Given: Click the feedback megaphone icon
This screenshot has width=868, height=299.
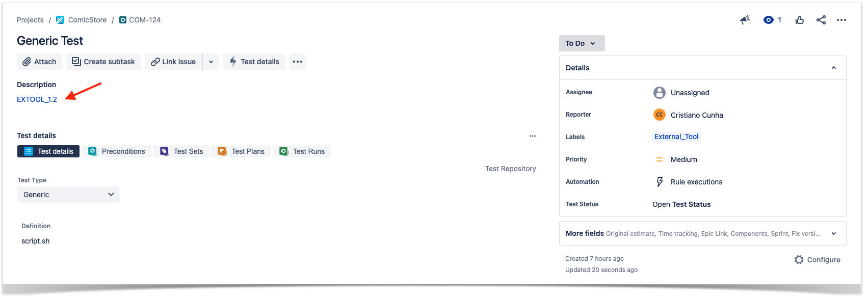Looking at the screenshot, I should 745,20.
